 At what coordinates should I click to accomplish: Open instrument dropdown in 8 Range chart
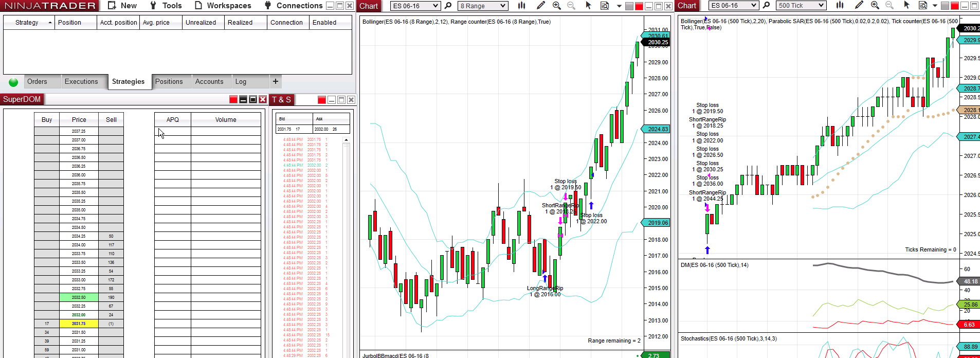click(415, 6)
